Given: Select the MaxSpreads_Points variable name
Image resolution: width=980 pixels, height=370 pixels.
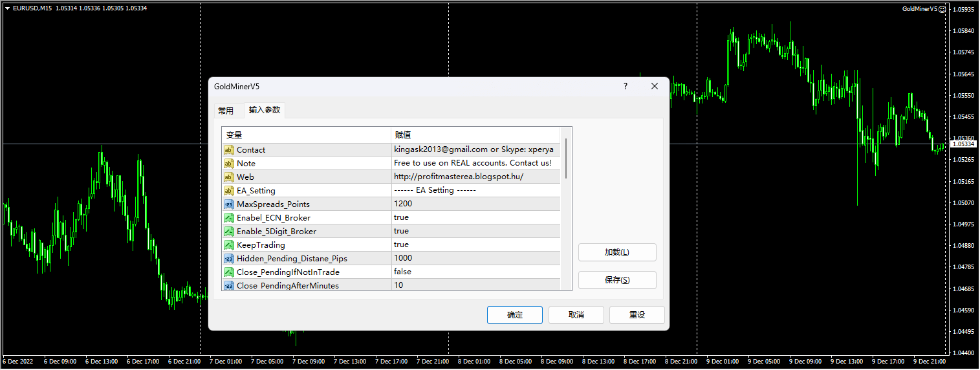Looking at the screenshot, I should 273,204.
